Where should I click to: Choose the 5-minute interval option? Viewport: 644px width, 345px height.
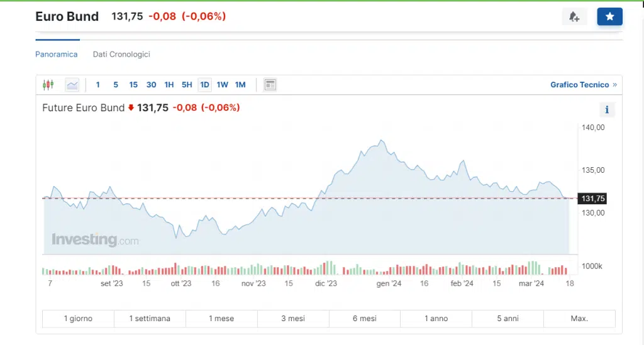pos(116,85)
